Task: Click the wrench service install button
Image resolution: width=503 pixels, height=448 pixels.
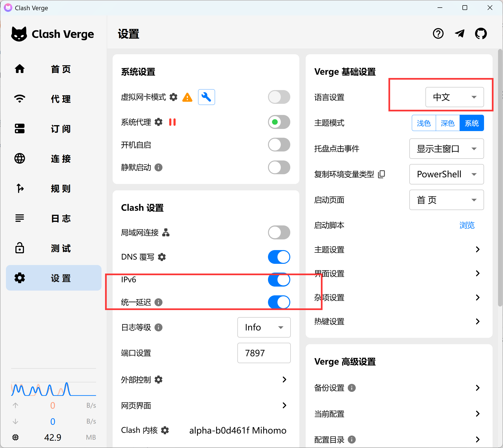Action: (206, 97)
